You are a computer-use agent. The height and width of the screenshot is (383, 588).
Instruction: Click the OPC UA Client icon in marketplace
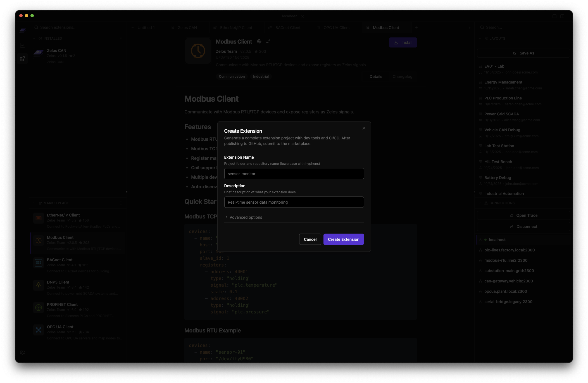39,330
